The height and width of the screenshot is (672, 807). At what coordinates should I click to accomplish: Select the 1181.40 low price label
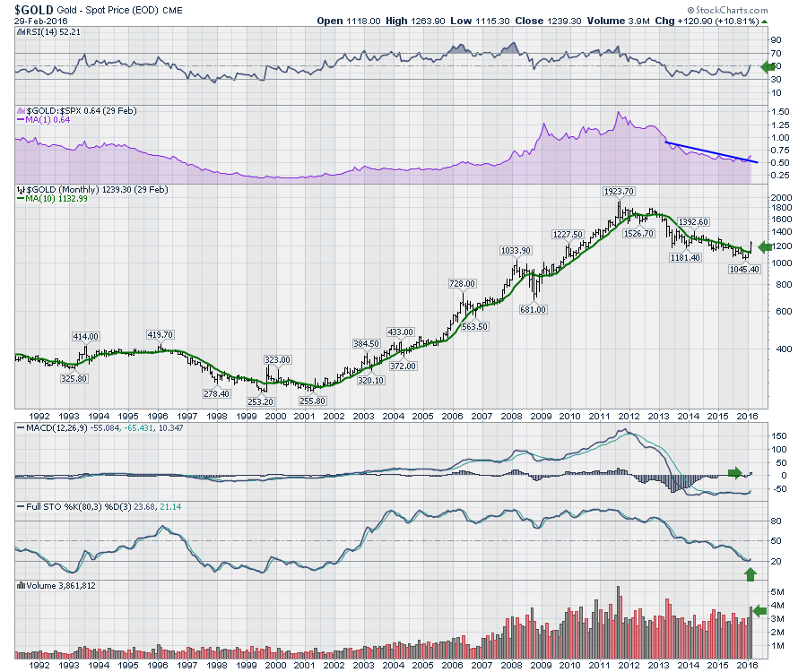685,257
